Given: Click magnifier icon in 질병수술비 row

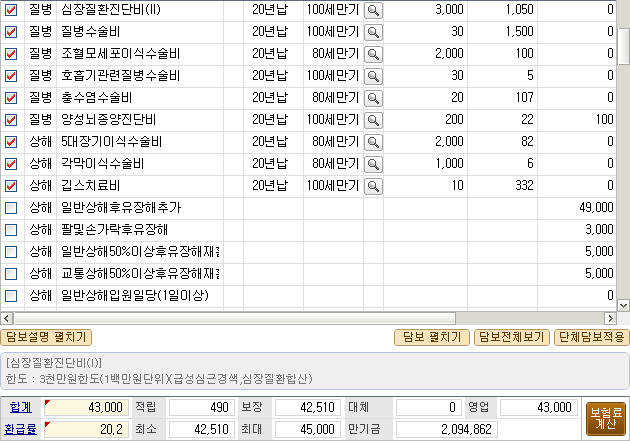Looking at the screenshot, I should (x=373, y=32).
